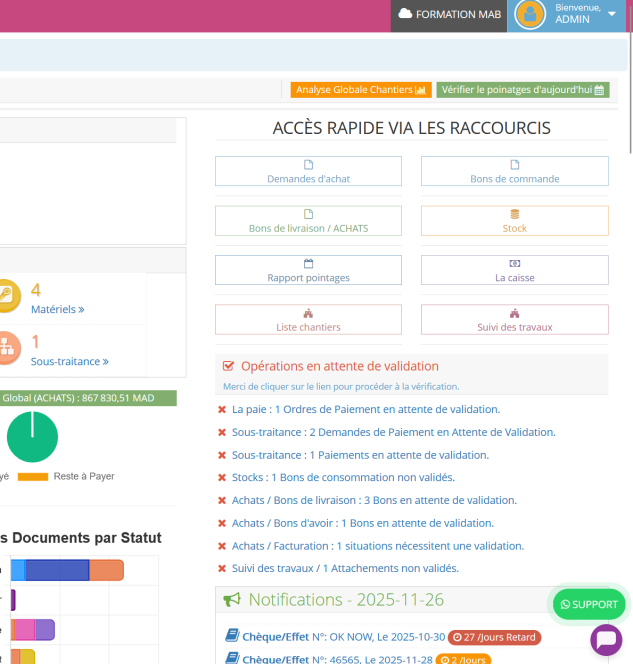This screenshot has height=664, width=633.
Task: Click Analyse Globale Chantiers button
Action: [361, 90]
